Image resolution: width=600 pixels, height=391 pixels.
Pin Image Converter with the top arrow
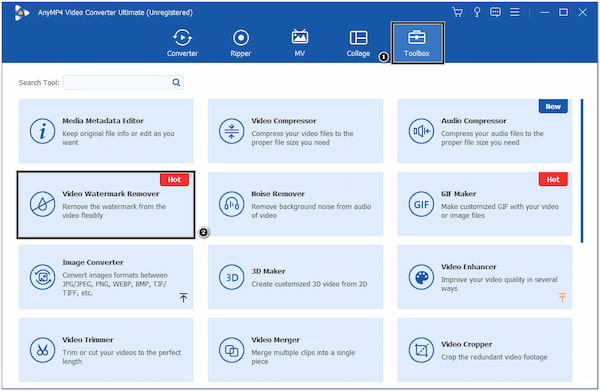183,297
